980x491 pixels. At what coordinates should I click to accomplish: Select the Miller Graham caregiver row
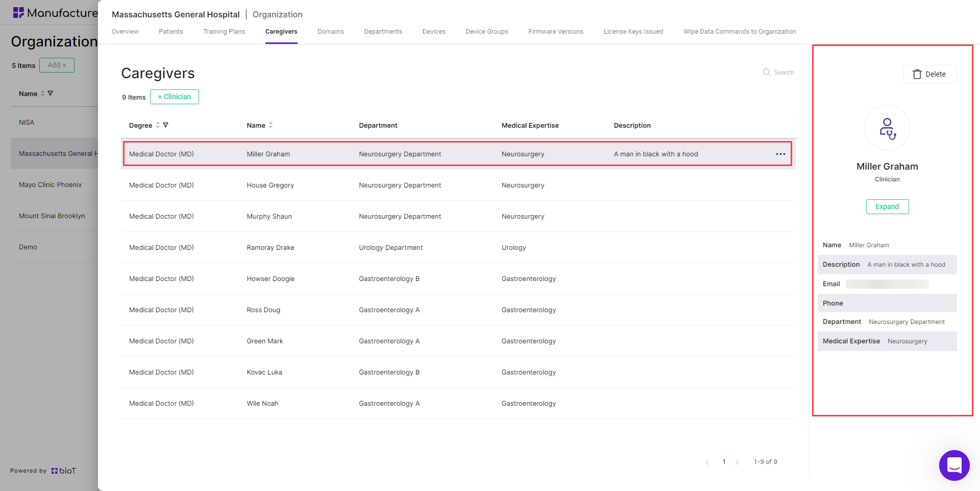(x=458, y=154)
